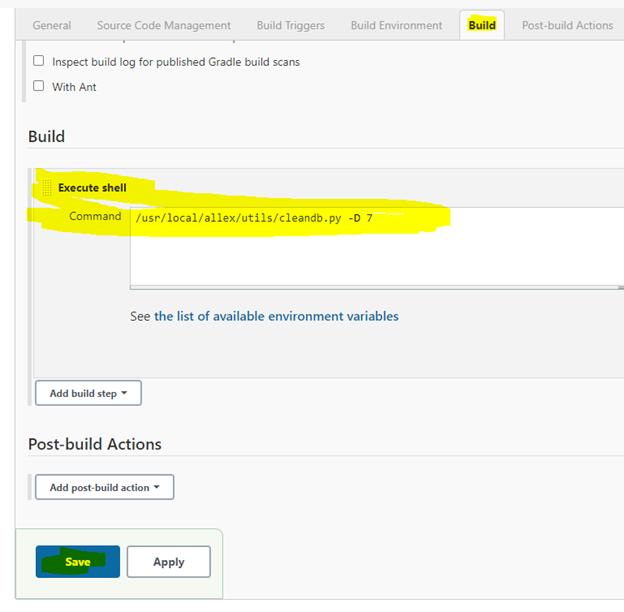Screen dimensions: 624x612
Task: Enable Inspect build log for Gradle scans
Action: [39, 61]
